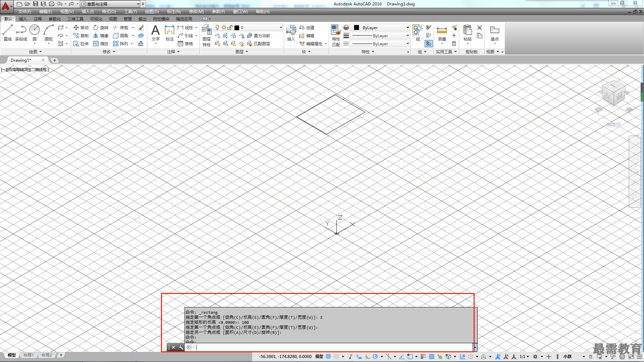Toggle polar tracking in status bar

tap(375, 356)
